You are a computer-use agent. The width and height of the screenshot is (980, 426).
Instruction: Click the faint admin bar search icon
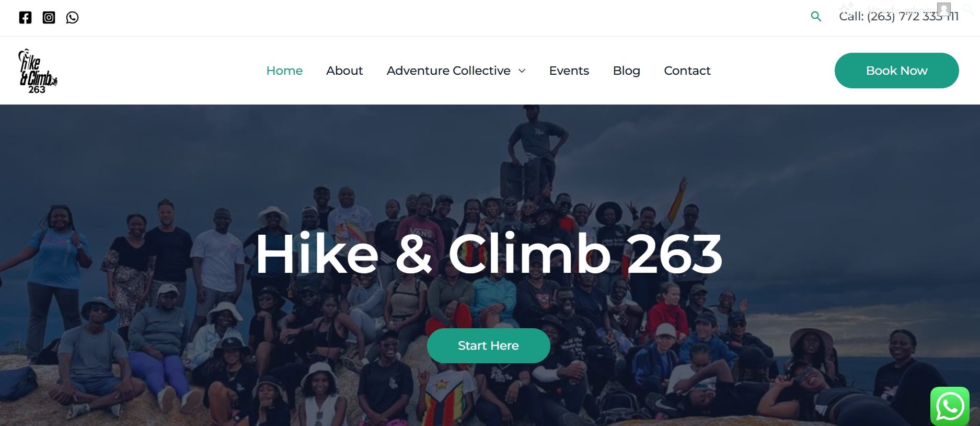[x=968, y=9]
